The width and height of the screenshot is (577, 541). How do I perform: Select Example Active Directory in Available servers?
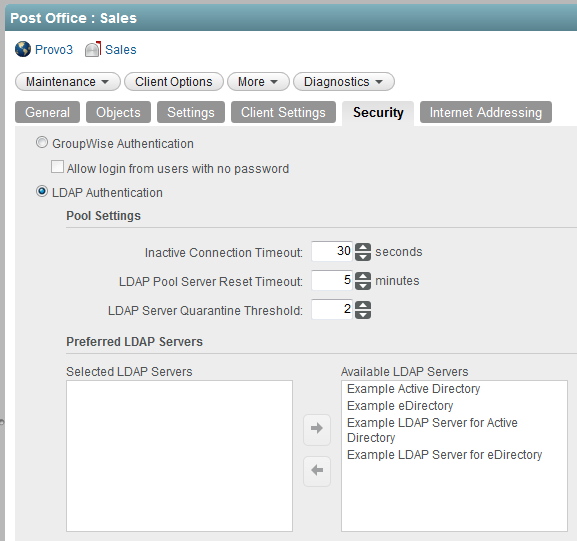(414, 389)
